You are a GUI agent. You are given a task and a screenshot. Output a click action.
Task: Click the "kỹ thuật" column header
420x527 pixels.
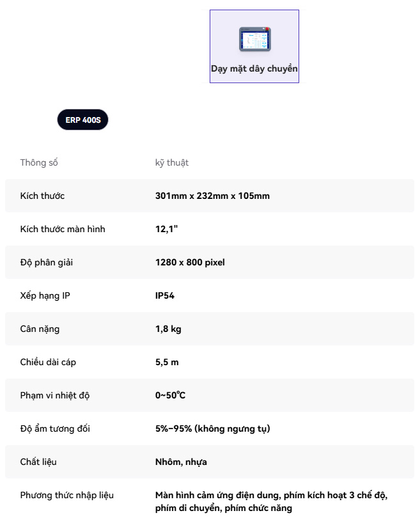(172, 162)
